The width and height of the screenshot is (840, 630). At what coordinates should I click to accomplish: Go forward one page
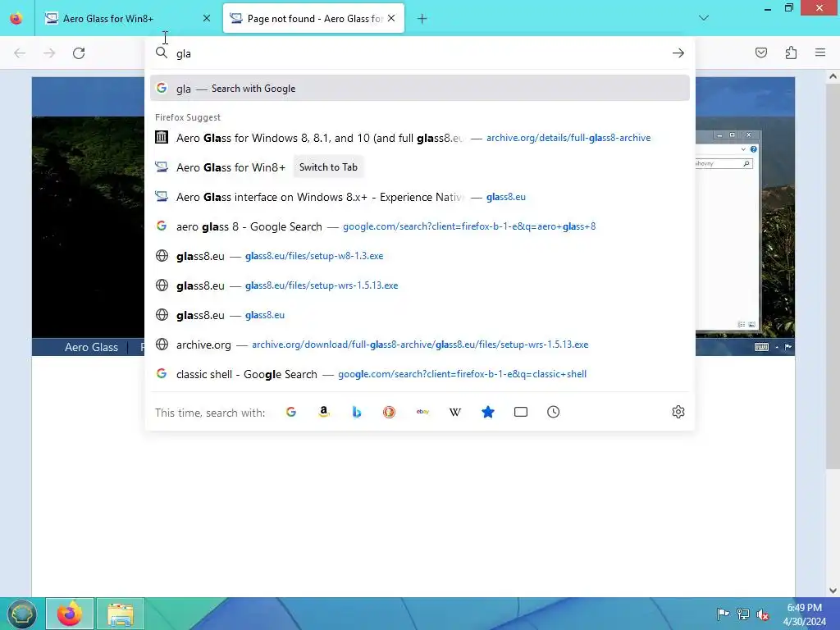tap(49, 53)
